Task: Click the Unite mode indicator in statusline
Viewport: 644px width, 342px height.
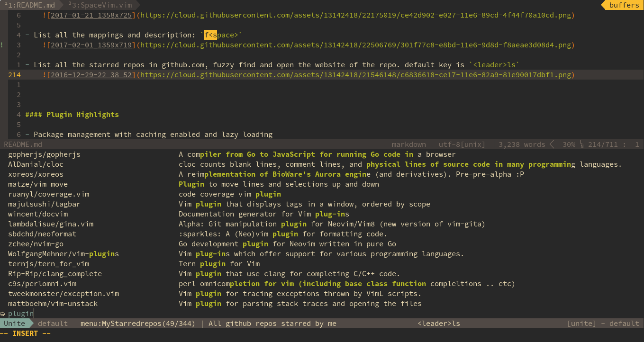Action: [15, 324]
